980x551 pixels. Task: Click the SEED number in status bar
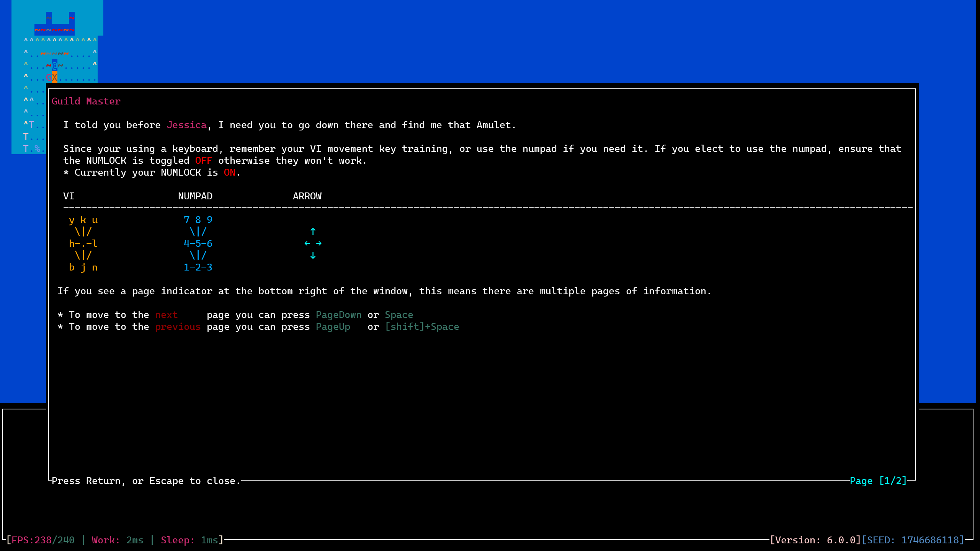coord(932,540)
